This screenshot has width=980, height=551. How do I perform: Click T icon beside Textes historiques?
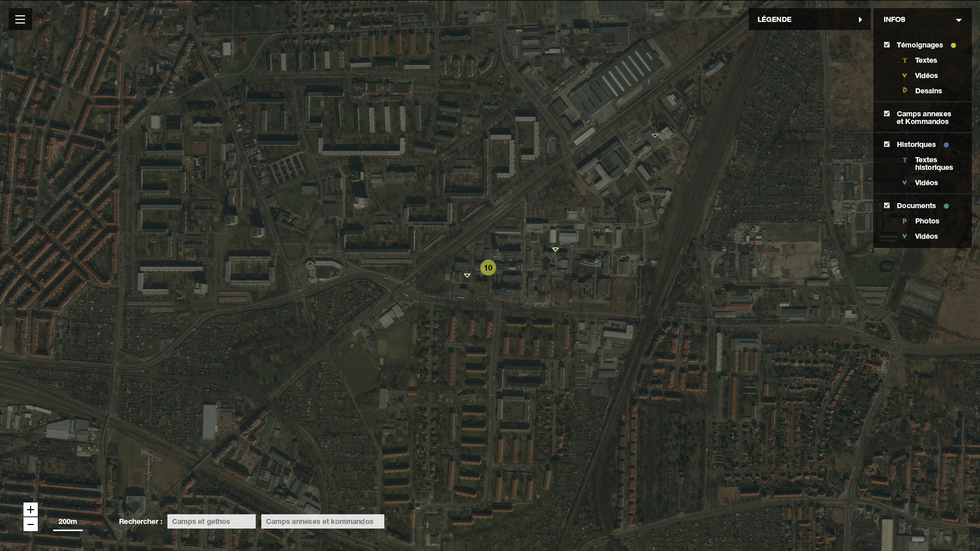pos(905,160)
